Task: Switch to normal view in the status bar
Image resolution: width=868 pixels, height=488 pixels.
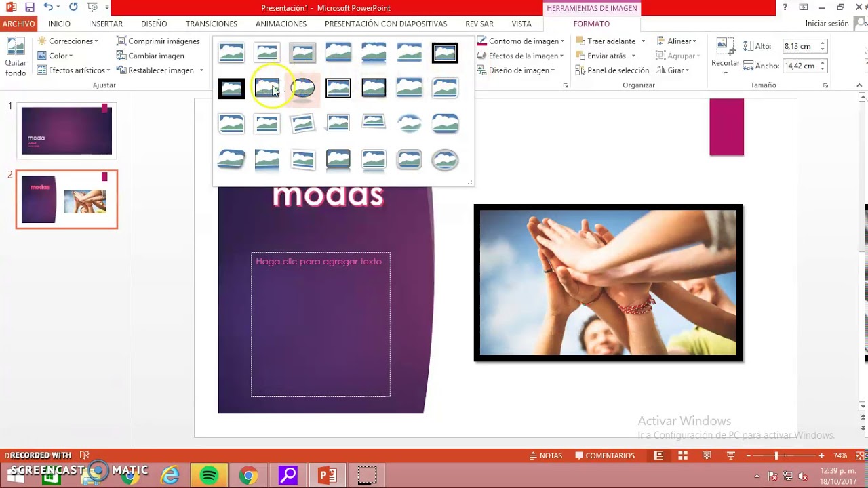Action: tap(658, 455)
